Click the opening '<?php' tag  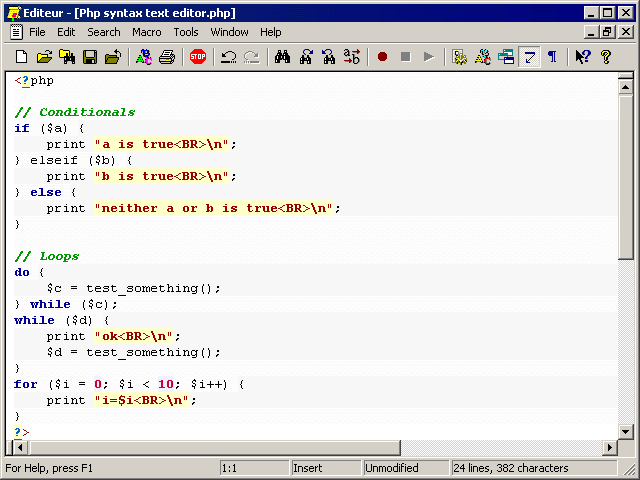[x=34, y=80]
